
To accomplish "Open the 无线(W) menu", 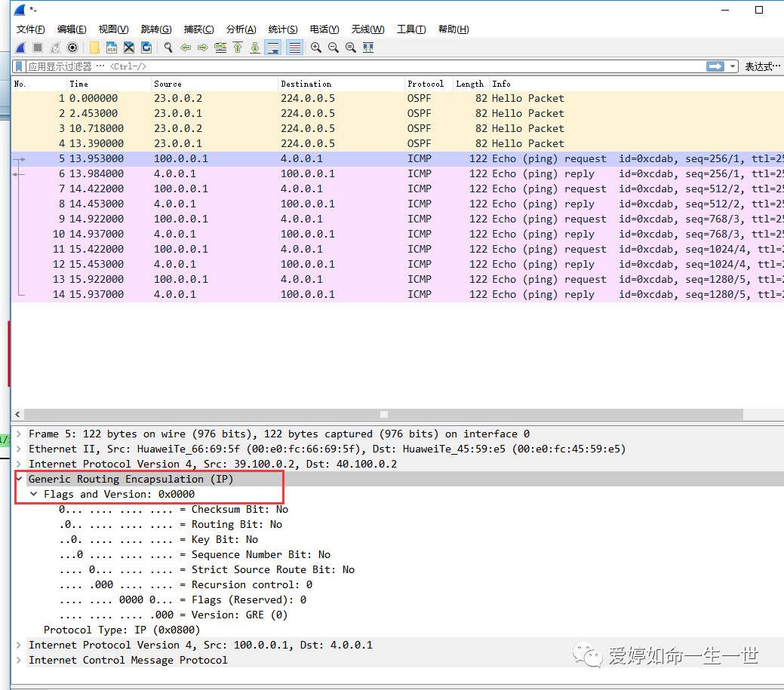I will (x=367, y=29).
